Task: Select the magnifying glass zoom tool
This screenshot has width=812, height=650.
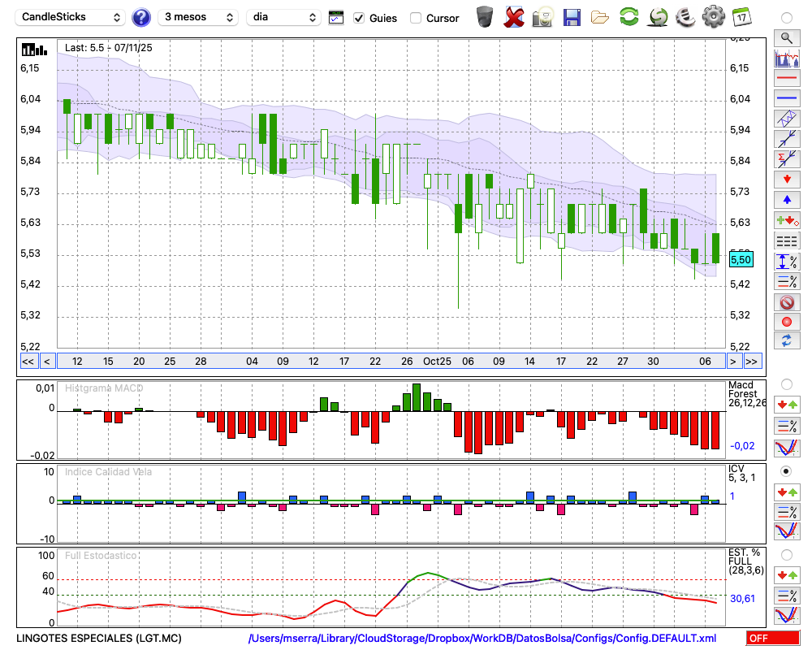Action: (786, 37)
